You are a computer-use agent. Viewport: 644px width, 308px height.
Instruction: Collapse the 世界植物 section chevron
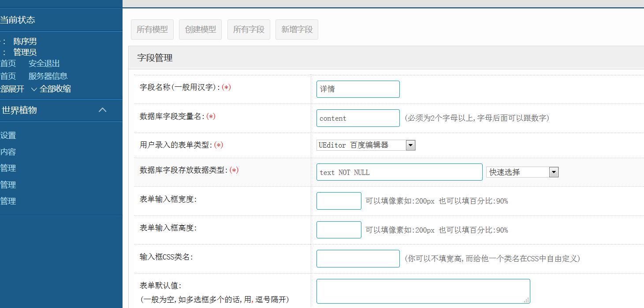pos(102,110)
